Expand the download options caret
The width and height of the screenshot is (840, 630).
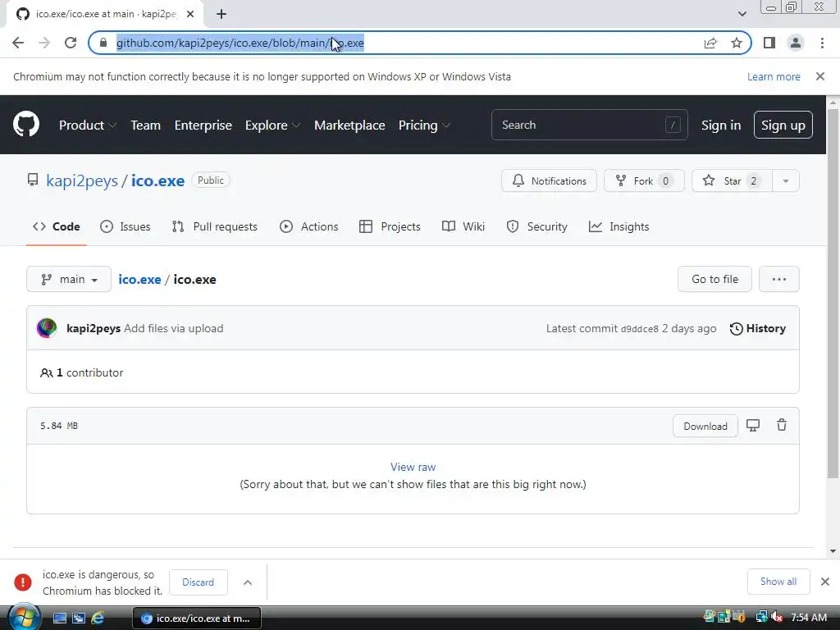pyautogui.click(x=248, y=582)
